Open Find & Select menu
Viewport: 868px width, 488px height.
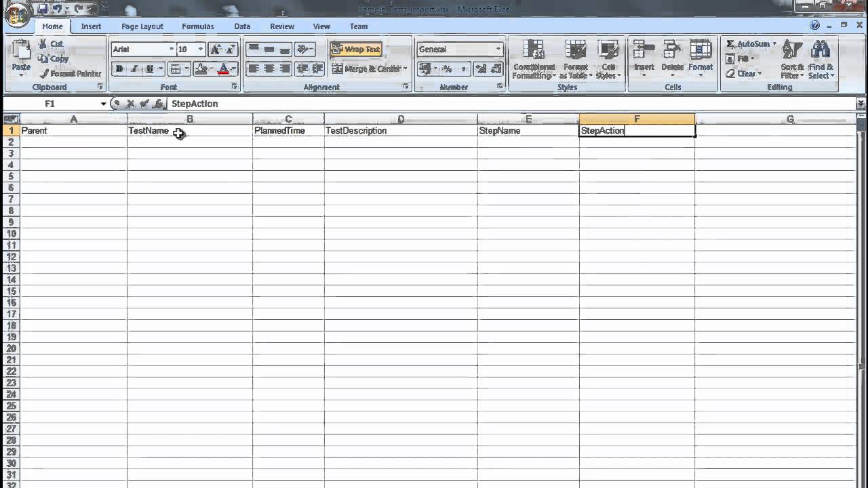[821, 59]
